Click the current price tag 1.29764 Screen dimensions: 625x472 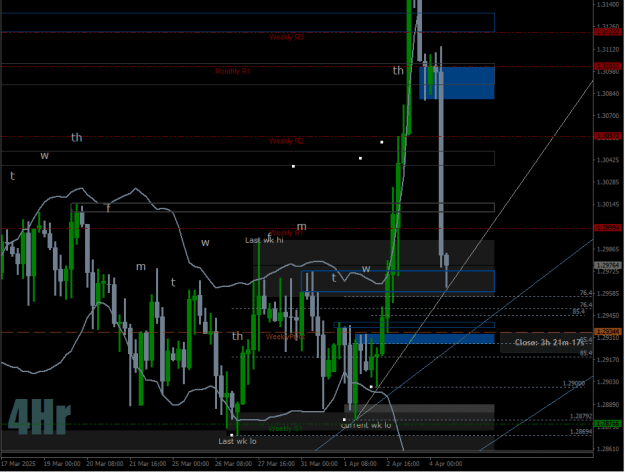608,265
